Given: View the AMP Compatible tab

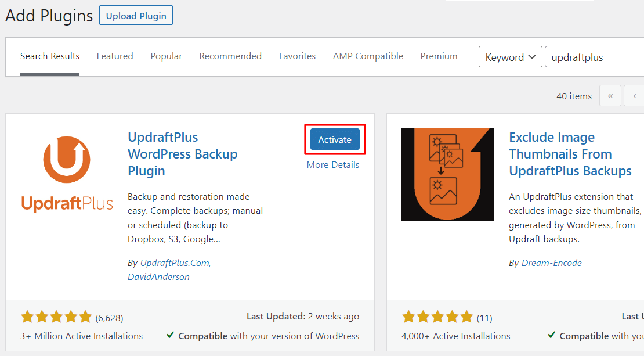Looking at the screenshot, I should (x=368, y=56).
